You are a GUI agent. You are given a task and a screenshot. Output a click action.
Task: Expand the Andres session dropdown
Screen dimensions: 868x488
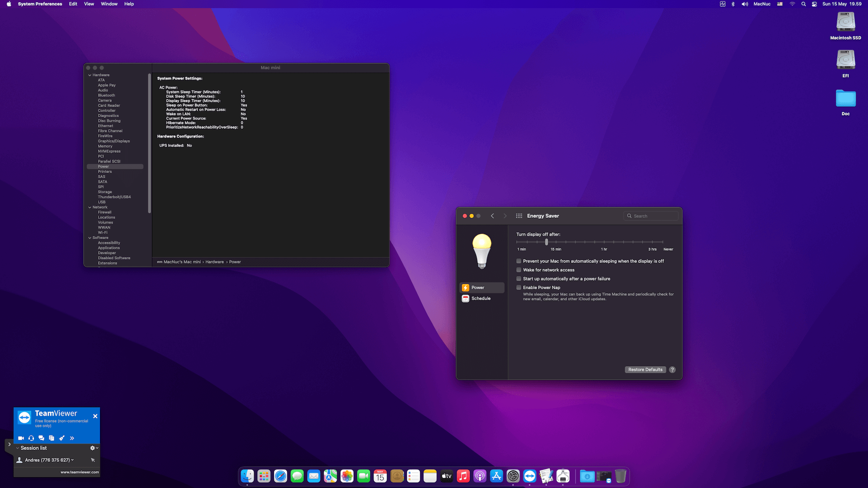(x=71, y=460)
